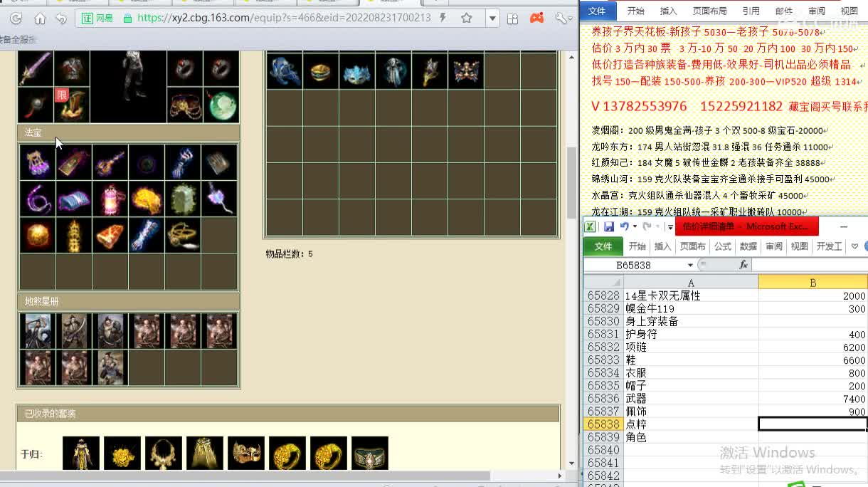Click the green lock security icon

pyautogui.click(x=127, y=19)
